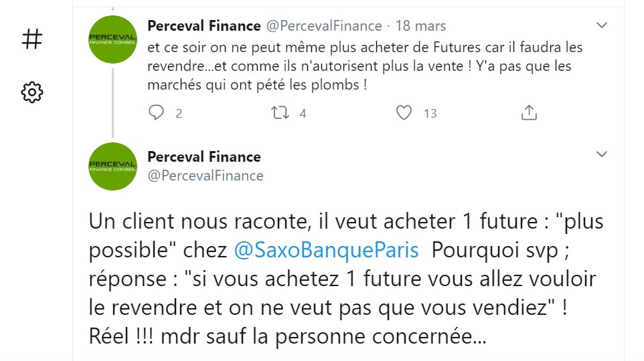
Task: Click the tweet text starting "Un client nous raconte"
Action: click(x=341, y=279)
